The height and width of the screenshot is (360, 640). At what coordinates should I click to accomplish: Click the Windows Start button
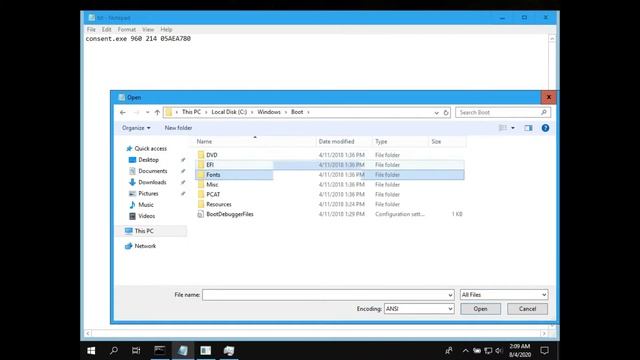pyautogui.click(x=91, y=351)
